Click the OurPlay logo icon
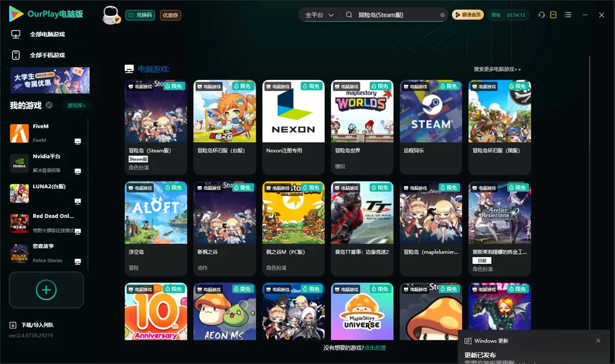Screen dimensions: 615x364 point(16,14)
